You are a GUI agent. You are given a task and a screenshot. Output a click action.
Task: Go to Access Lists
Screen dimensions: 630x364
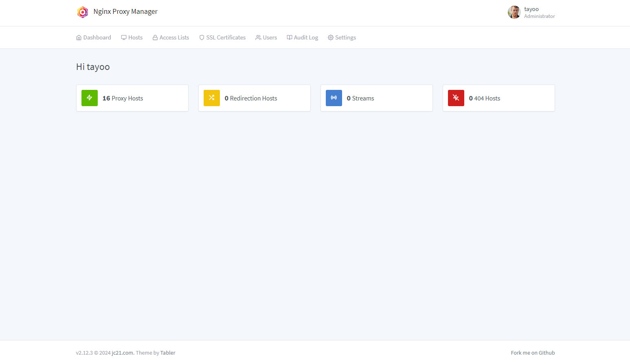point(171,37)
